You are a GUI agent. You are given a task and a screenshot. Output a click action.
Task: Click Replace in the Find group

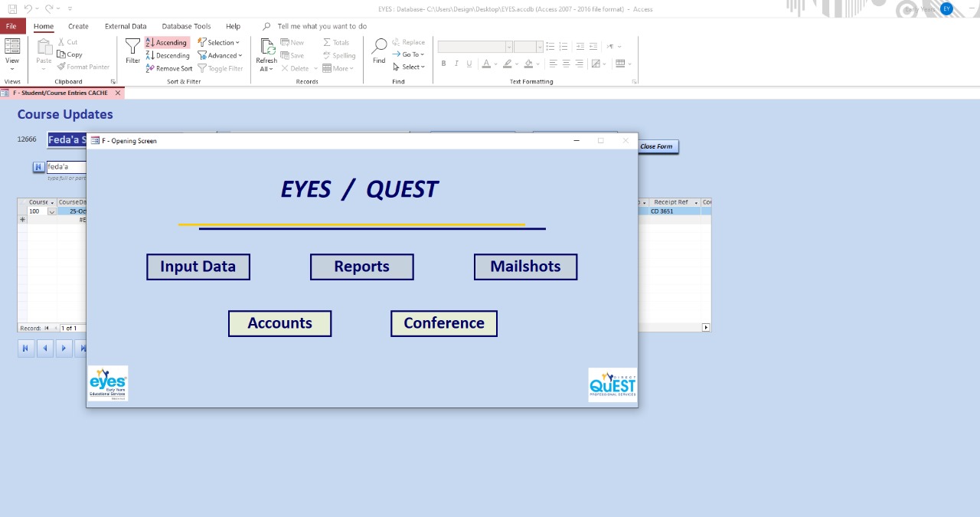pos(408,42)
